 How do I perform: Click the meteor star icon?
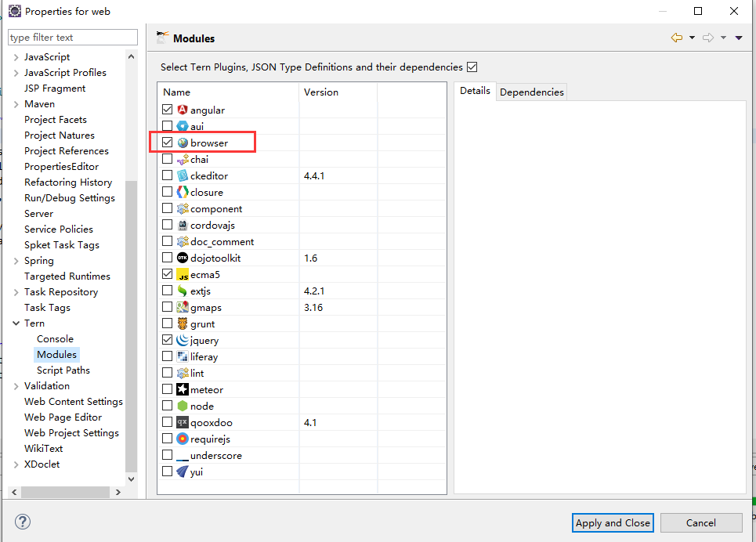183,389
